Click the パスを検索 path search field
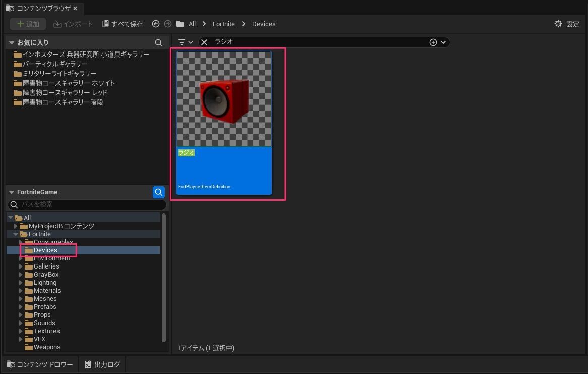This screenshot has width=588, height=374. 87,204
